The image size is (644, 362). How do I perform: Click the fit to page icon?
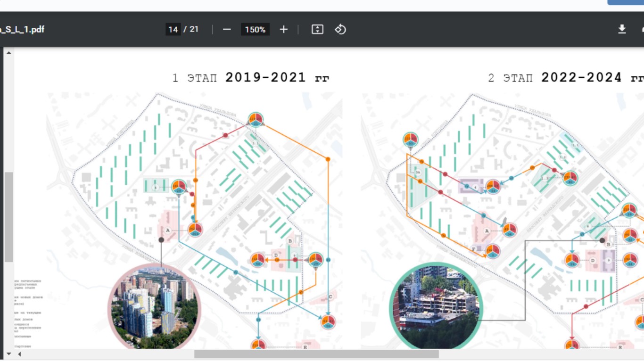317,30
